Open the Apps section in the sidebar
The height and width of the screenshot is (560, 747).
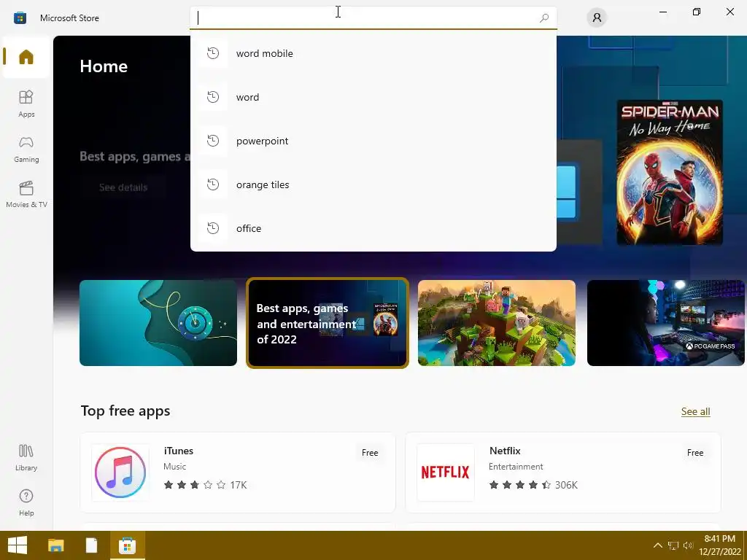click(x=26, y=104)
